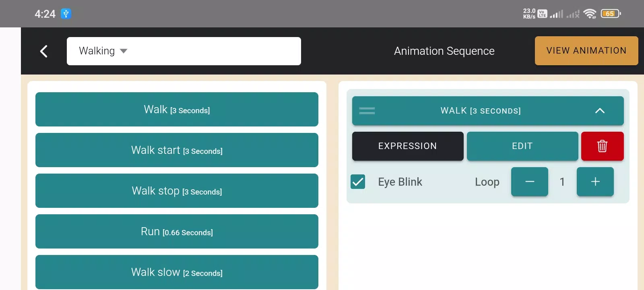Add Walk stop animation to sequence
Screen dimensions: 644x290
pos(177,191)
